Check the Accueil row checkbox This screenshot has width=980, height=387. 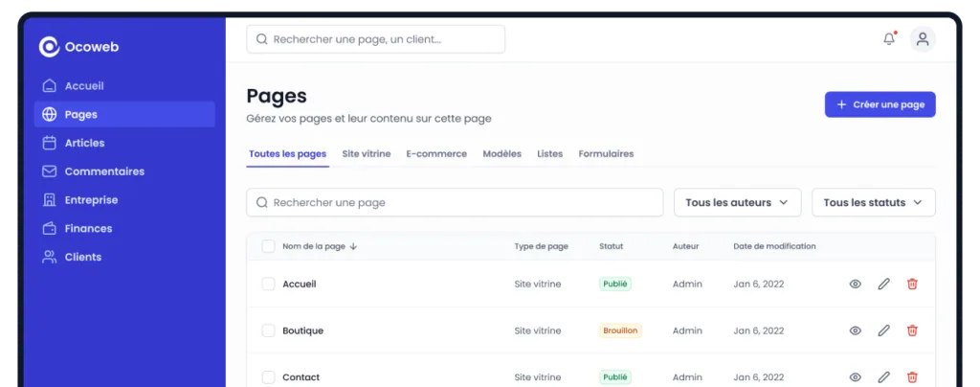tap(268, 284)
